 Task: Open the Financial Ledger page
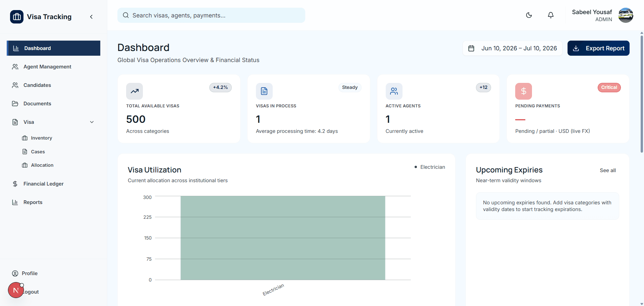coord(54,184)
